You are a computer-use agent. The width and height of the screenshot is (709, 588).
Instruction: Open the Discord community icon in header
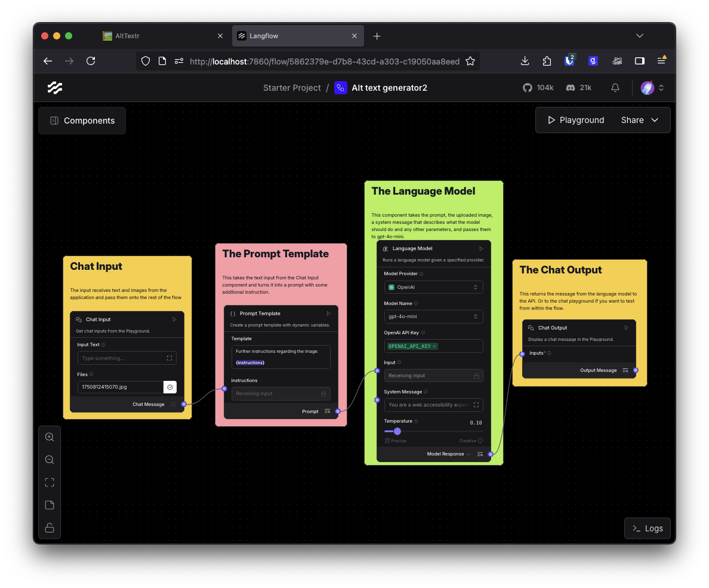[568, 87]
